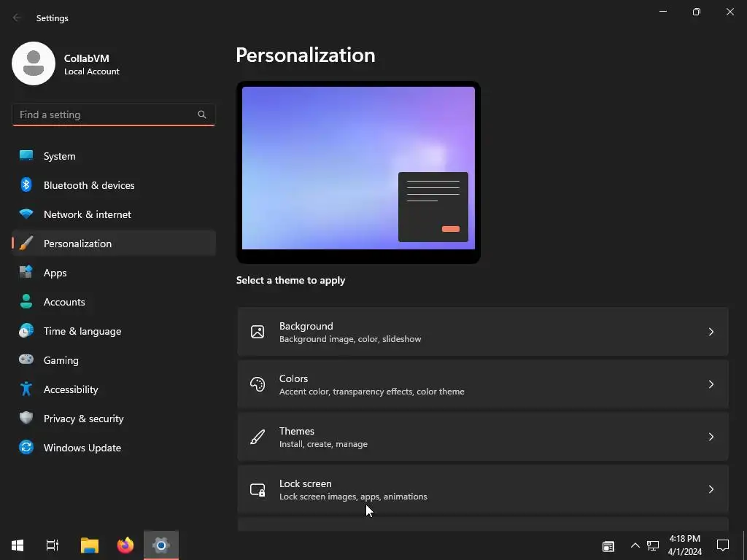Open the Windows Start menu
This screenshot has width=747, height=560.
click(18, 545)
